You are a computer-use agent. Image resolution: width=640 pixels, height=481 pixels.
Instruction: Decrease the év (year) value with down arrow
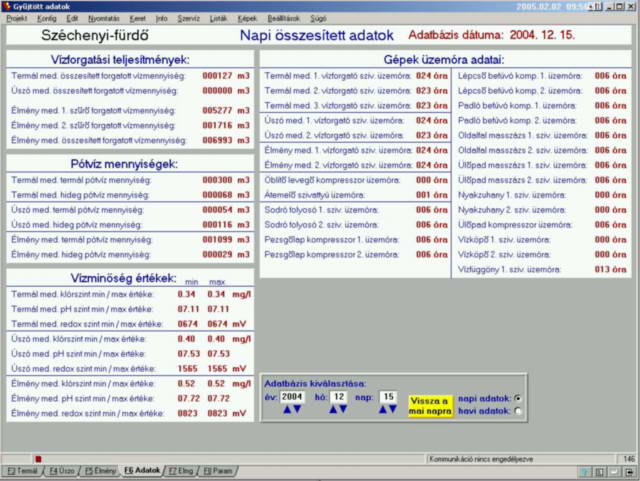point(297,409)
